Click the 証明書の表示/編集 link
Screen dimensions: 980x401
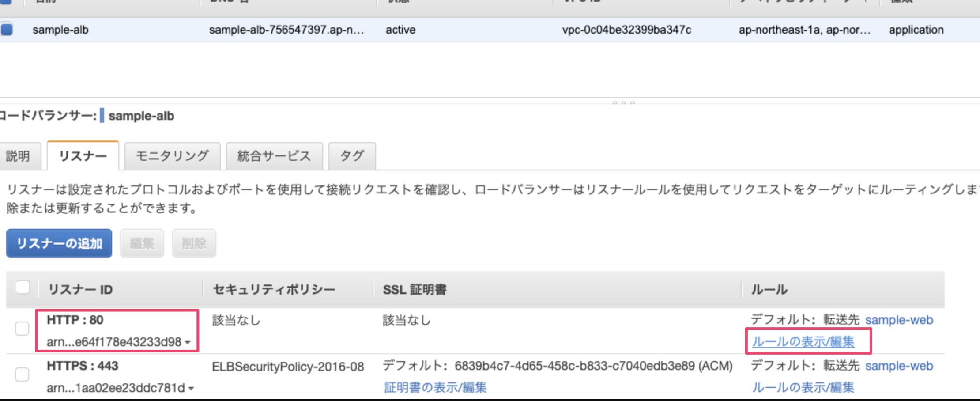[435, 388]
